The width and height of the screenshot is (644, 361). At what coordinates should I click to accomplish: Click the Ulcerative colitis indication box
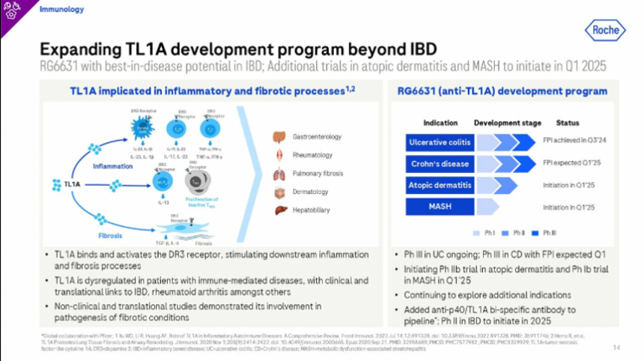pyautogui.click(x=440, y=142)
